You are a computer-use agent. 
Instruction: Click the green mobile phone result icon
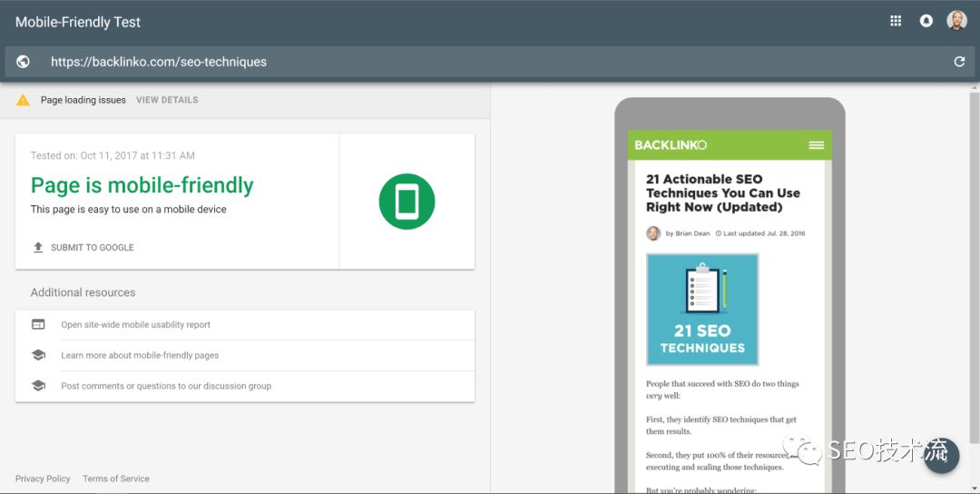click(407, 202)
